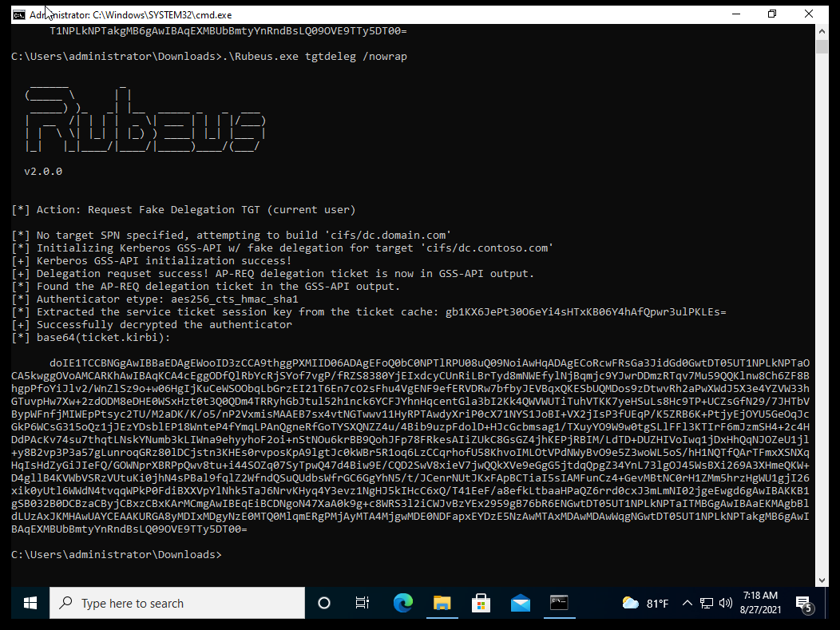Open the notification center icon
840x630 pixels.
click(804, 604)
